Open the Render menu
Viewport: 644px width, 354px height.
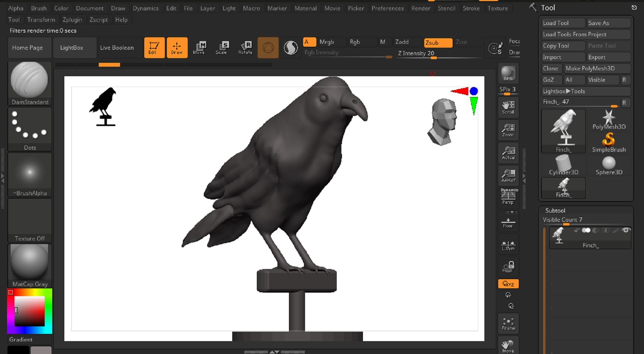(421, 8)
